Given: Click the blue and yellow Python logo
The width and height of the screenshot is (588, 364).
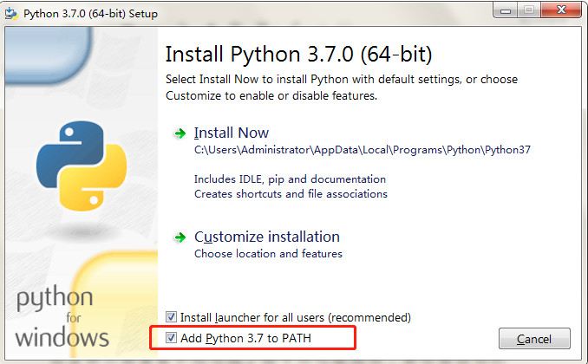Looking at the screenshot, I should pos(82,166).
